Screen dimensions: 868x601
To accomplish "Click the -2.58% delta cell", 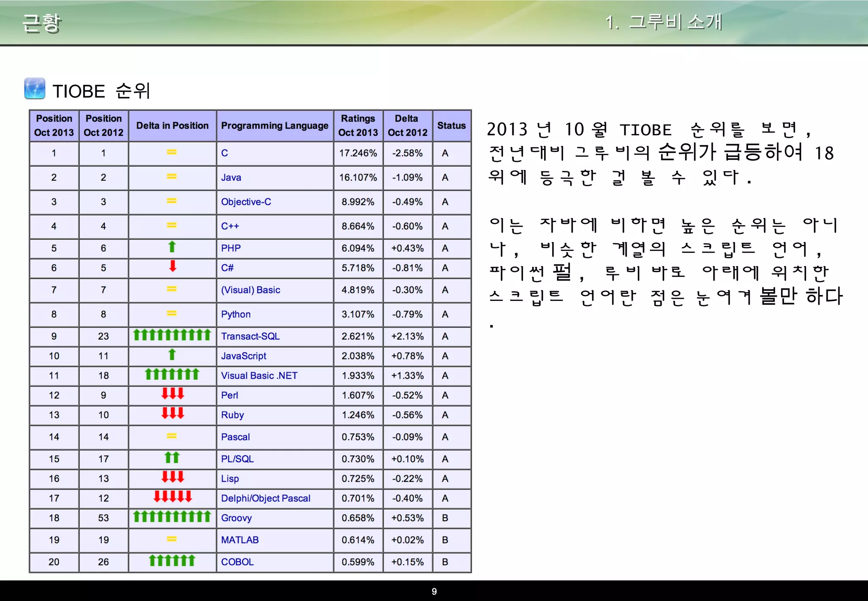I will click(408, 153).
